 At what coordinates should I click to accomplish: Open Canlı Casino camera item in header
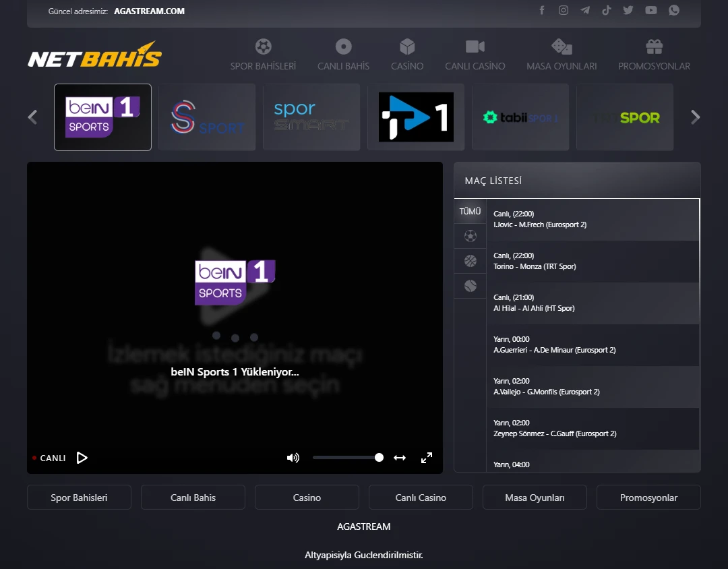(x=475, y=55)
